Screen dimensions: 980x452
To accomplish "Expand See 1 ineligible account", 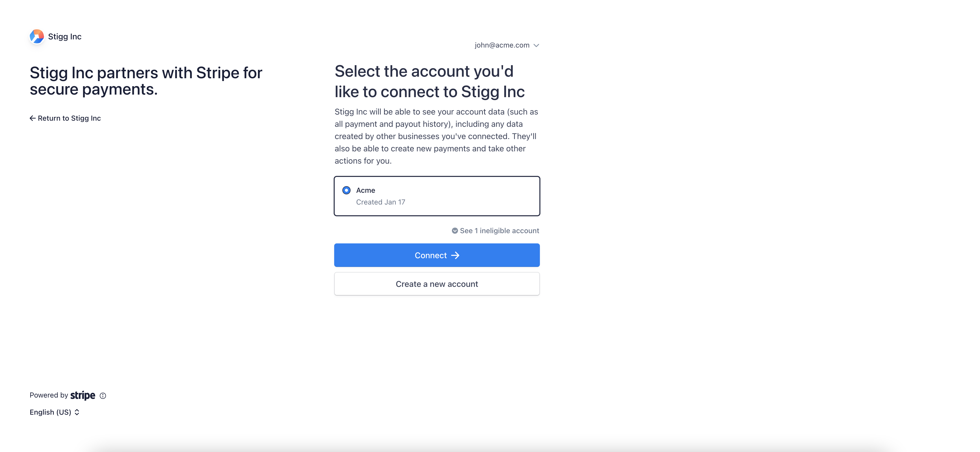I will coord(495,231).
